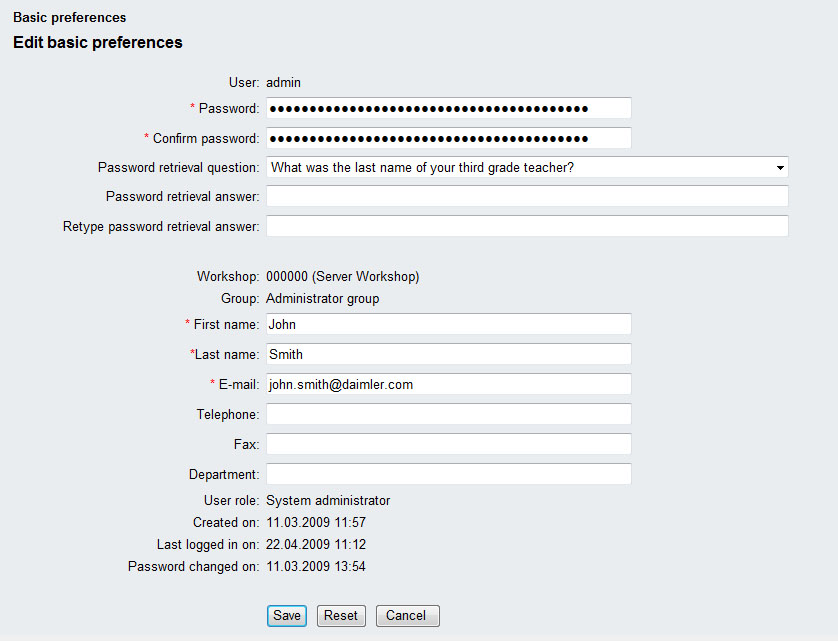Cancel editing basic preferences
The width and height of the screenshot is (838, 641).
click(407, 616)
